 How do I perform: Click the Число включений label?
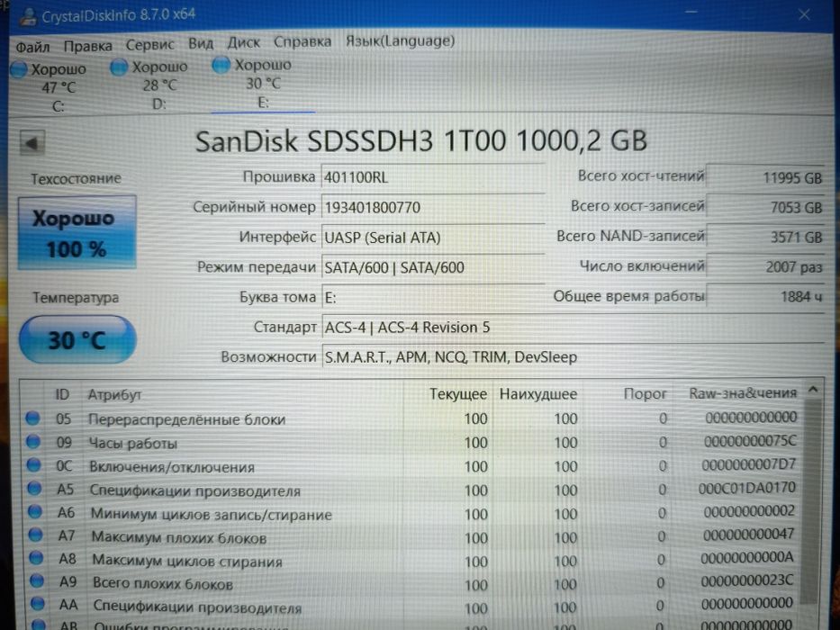(x=642, y=266)
